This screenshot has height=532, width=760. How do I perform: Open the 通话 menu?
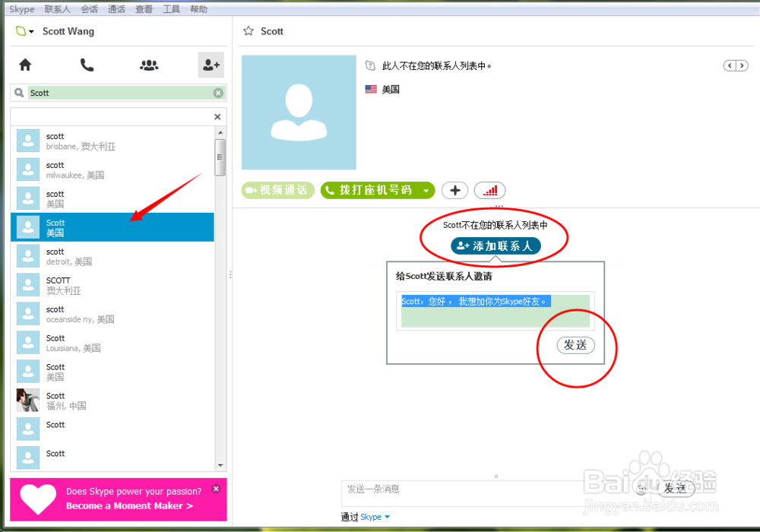pyautogui.click(x=116, y=9)
